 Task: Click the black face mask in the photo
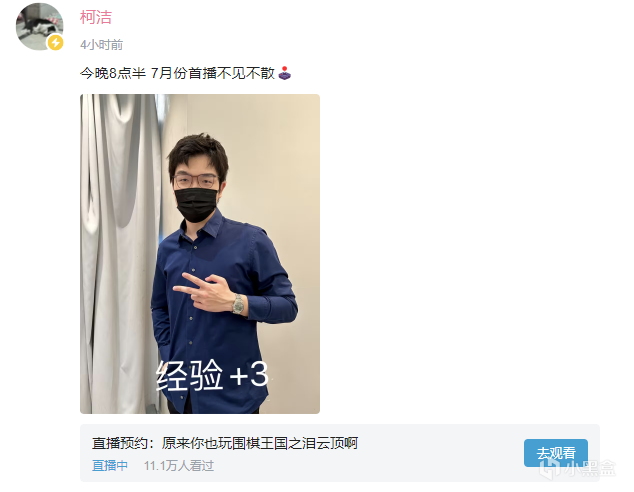(196, 204)
